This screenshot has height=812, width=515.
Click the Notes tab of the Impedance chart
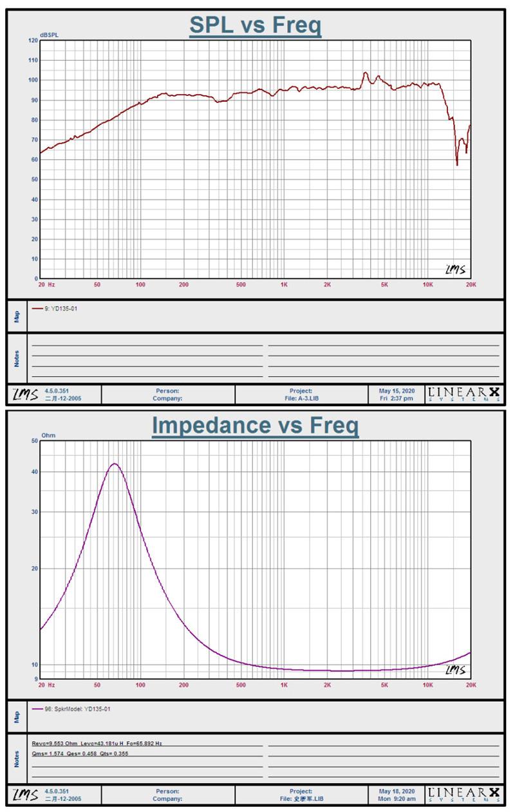17,758
